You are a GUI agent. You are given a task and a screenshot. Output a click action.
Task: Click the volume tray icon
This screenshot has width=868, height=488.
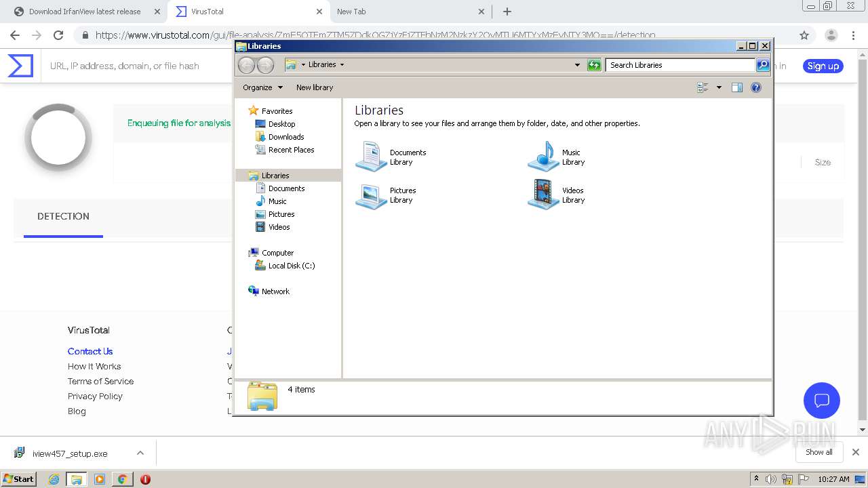point(771,479)
